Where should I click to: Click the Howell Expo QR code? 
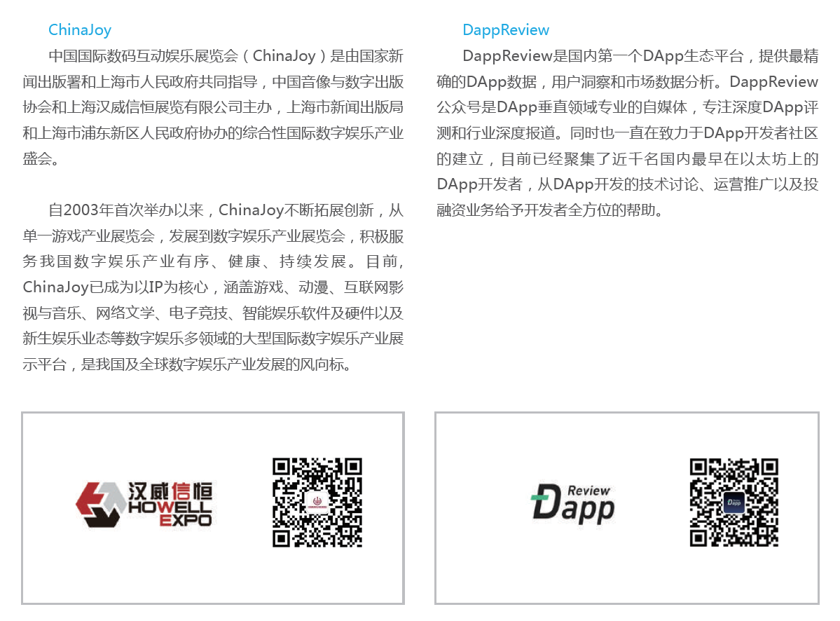317,503
